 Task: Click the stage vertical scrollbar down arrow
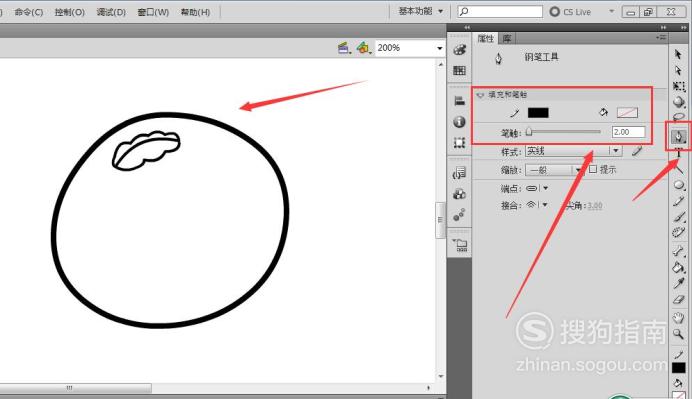pos(440,376)
